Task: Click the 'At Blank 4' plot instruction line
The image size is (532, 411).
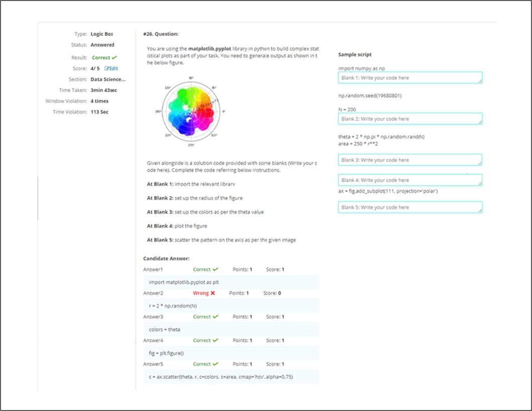Action: click(177, 226)
